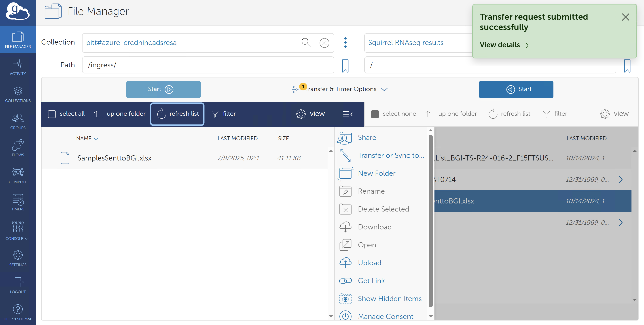Open filter in the right pane

tap(555, 114)
